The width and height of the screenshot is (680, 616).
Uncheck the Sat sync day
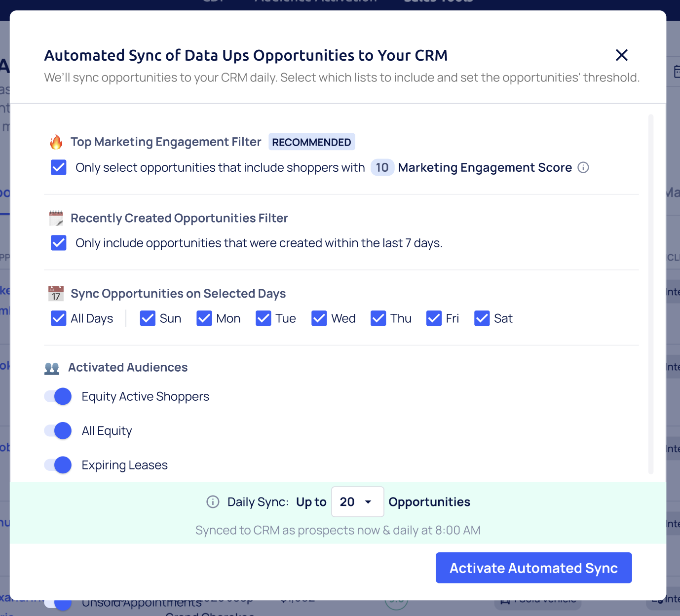click(482, 318)
